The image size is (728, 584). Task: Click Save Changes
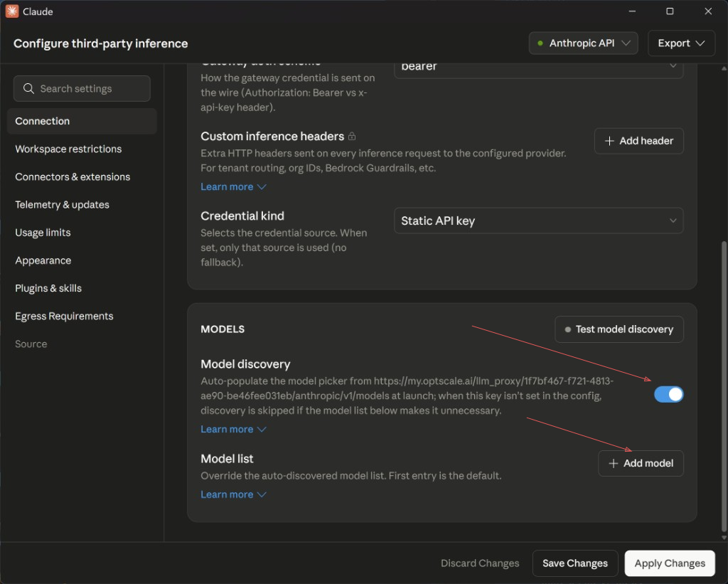pyautogui.click(x=574, y=563)
